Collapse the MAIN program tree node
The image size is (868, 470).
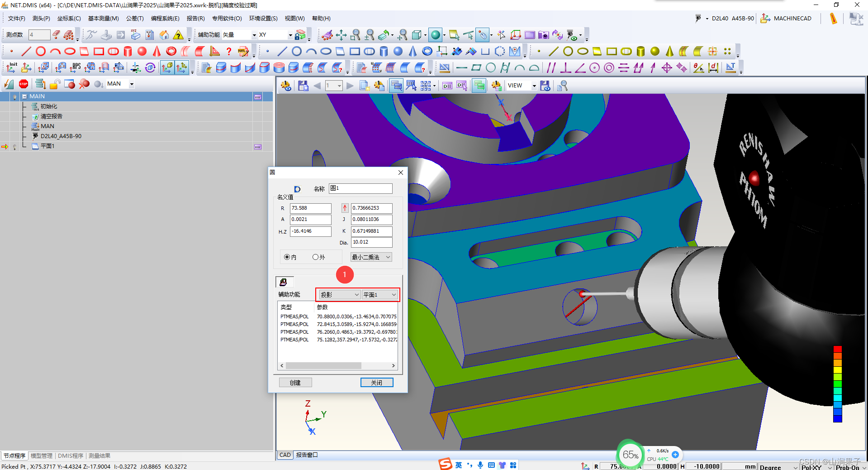pyautogui.click(x=24, y=96)
